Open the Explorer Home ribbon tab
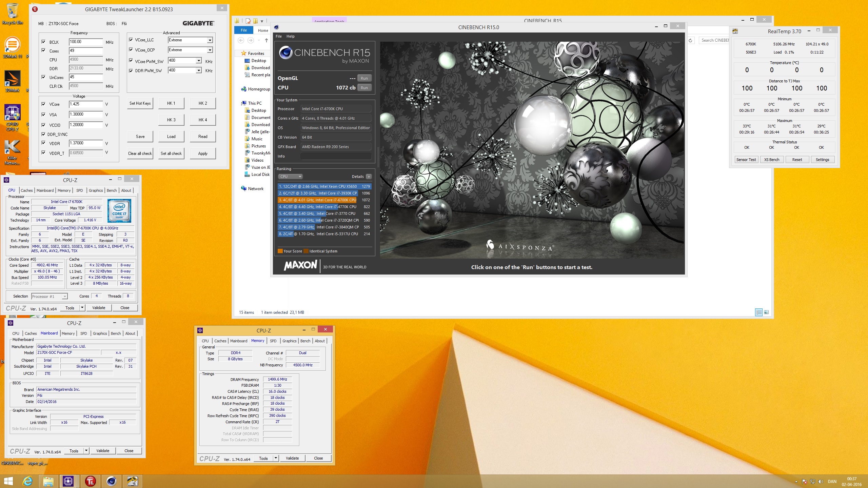 point(263,30)
